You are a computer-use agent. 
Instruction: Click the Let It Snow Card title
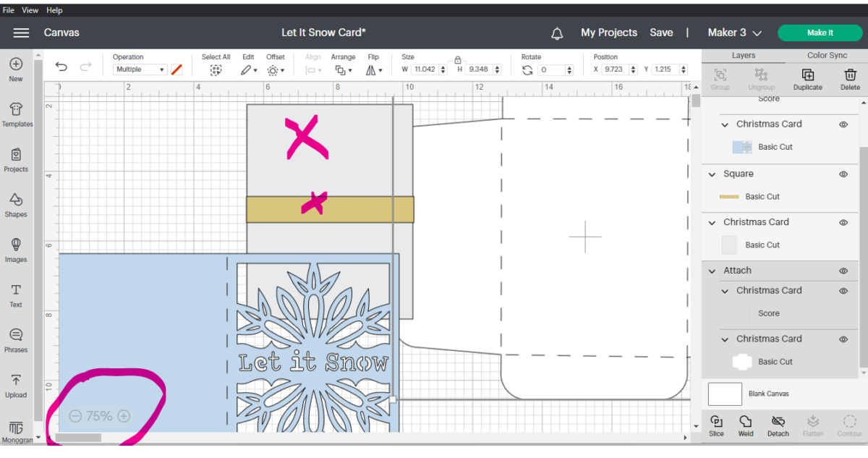pyautogui.click(x=323, y=33)
